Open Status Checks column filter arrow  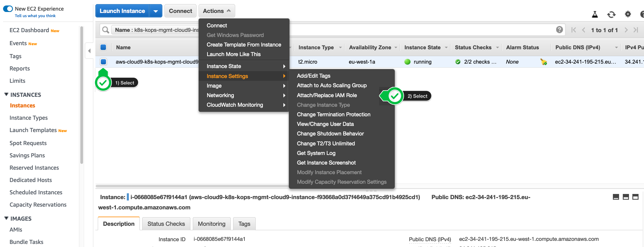pyautogui.click(x=498, y=48)
